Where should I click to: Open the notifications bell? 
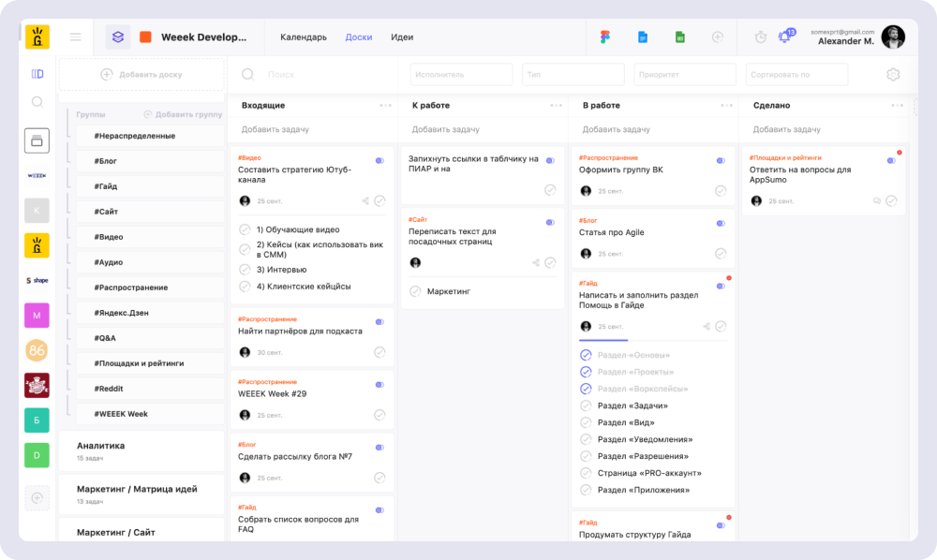pos(784,37)
